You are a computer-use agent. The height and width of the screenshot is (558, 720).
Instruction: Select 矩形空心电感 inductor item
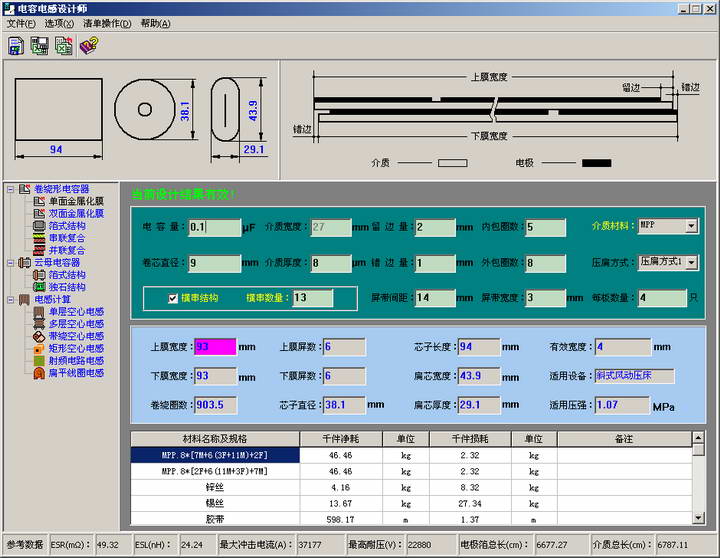click(x=76, y=348)
